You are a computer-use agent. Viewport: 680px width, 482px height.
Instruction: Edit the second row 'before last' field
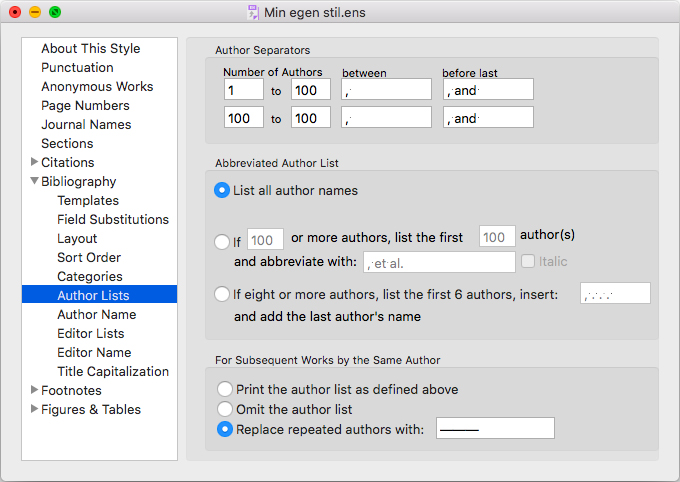488,117
